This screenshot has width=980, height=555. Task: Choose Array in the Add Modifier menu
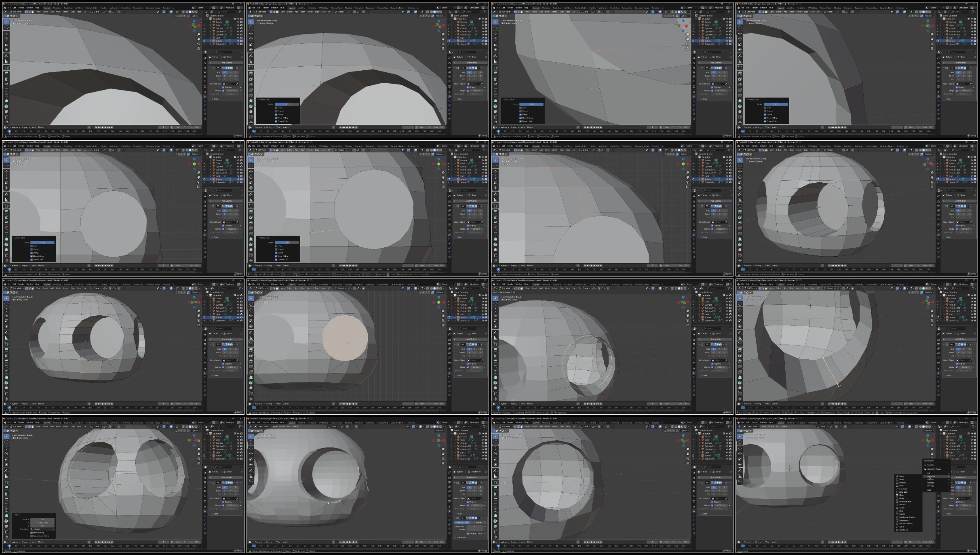point(901,476)
